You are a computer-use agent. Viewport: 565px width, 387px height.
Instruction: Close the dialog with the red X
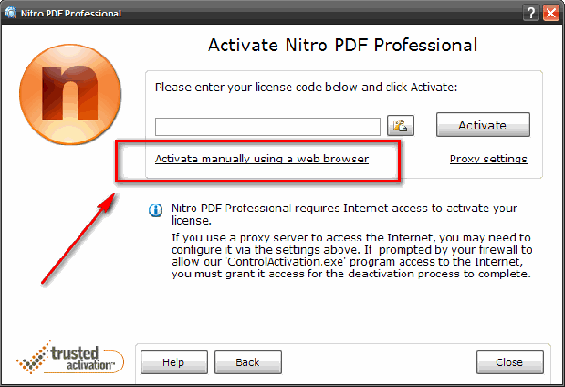(551, 13)
